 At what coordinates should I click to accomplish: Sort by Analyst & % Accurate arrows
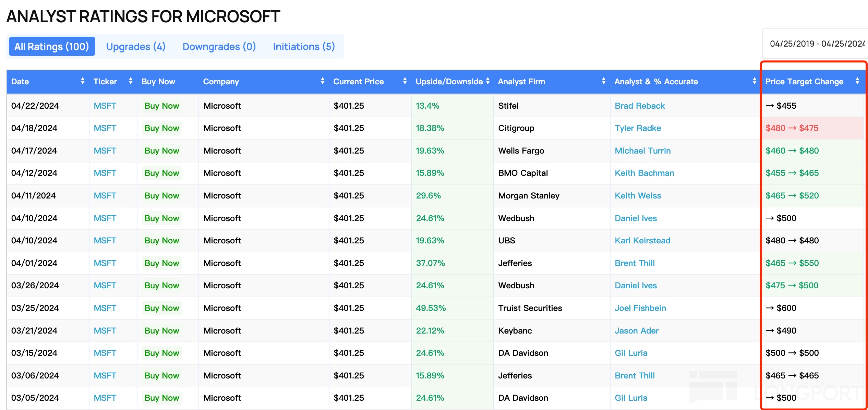(754, 81)
